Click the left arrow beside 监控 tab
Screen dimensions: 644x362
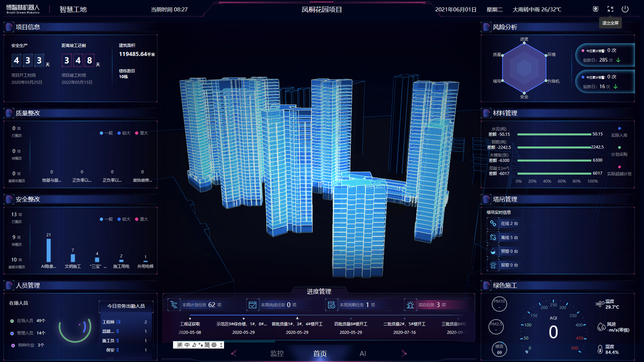click(x=234, y=353)
